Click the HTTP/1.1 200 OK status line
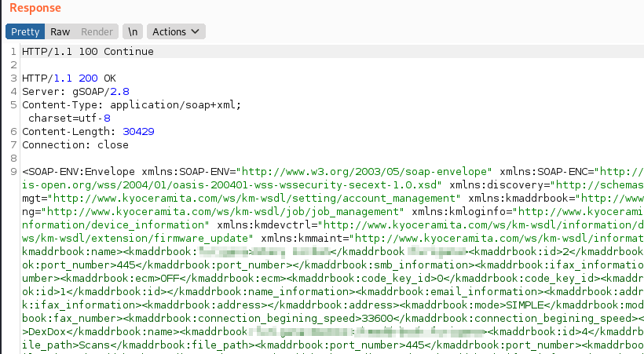Image resolution: width=644 pixels, height=354 pixels. click(x=68, y=78)
